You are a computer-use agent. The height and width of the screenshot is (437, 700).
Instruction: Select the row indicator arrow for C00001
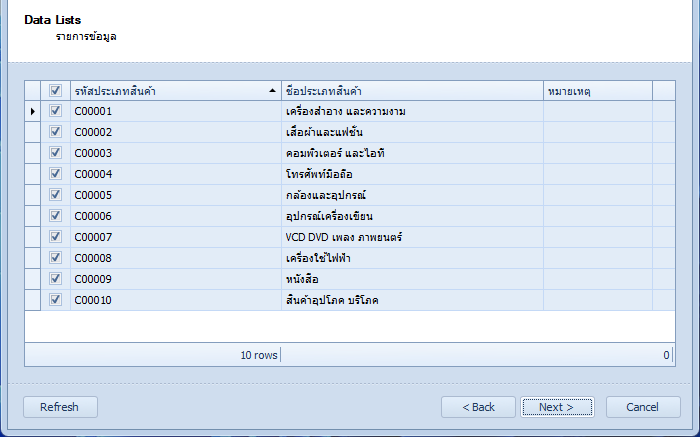point(33,111)
